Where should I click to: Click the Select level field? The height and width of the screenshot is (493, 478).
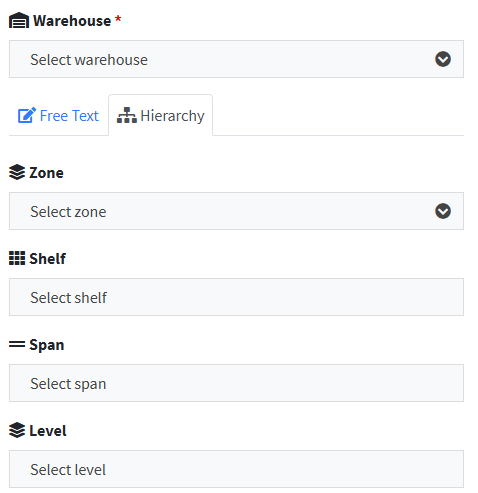click(236, 469)
